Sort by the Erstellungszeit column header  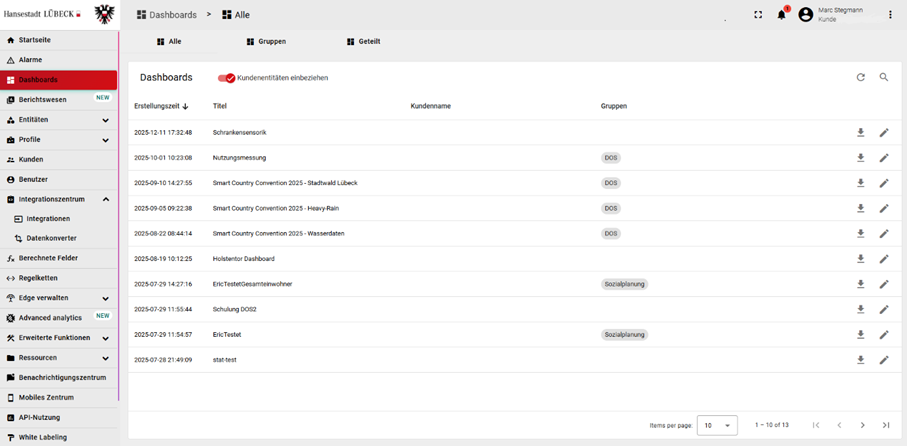click(x=160, y=106)
